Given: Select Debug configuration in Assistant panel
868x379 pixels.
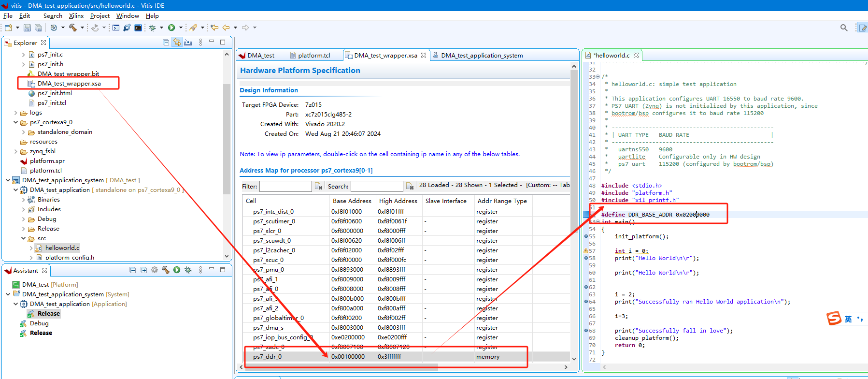Looking at the screenshot, I should pos(39,323).
